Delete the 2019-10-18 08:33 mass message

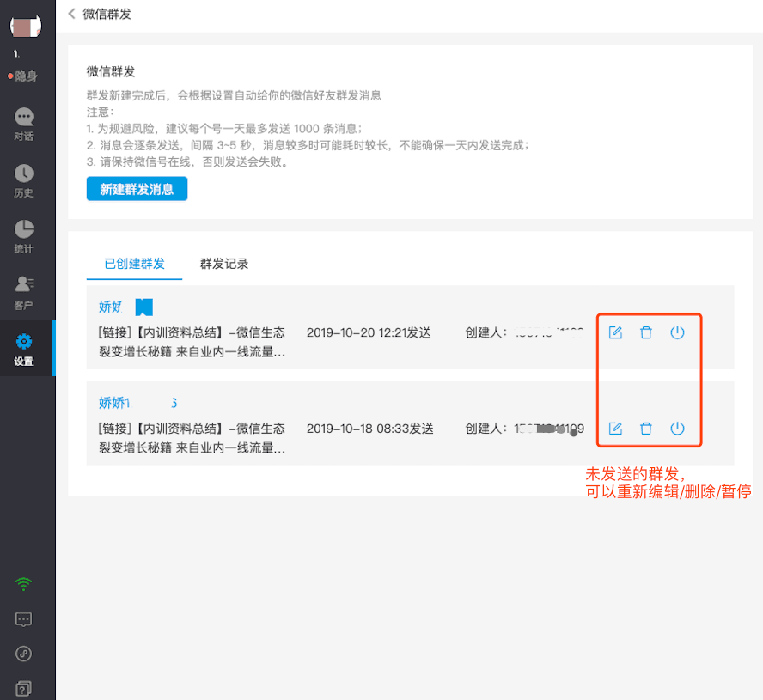tap(646, 429)
